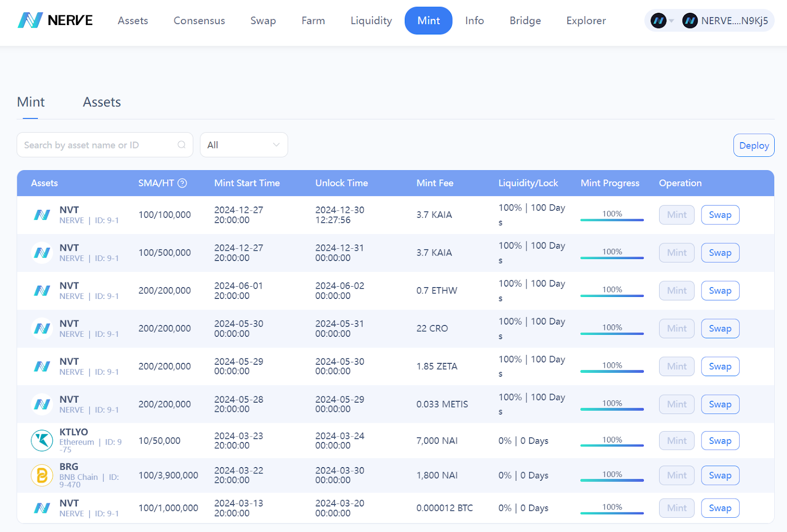Viewport: 787px width, 532px height.
Task: Click the wallet avatar next to NERVE....N9Kj5
Action: pyautogui.click(x=690, y=21)
